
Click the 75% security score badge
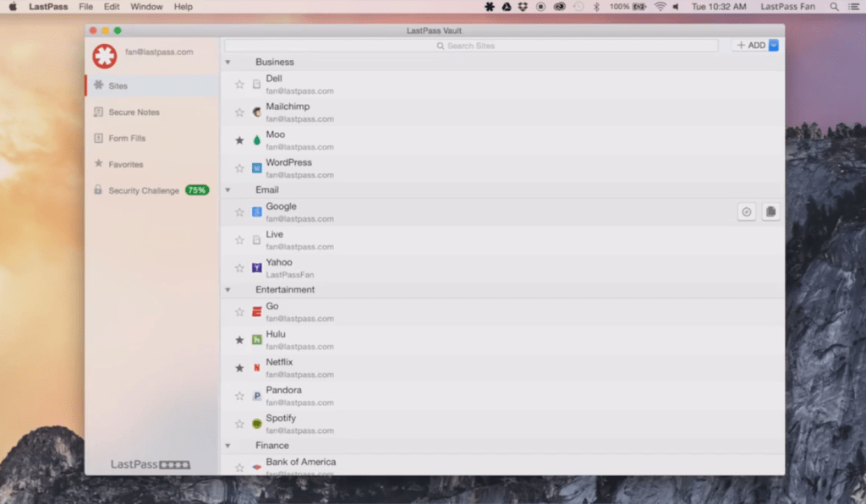tap(197, 190)
